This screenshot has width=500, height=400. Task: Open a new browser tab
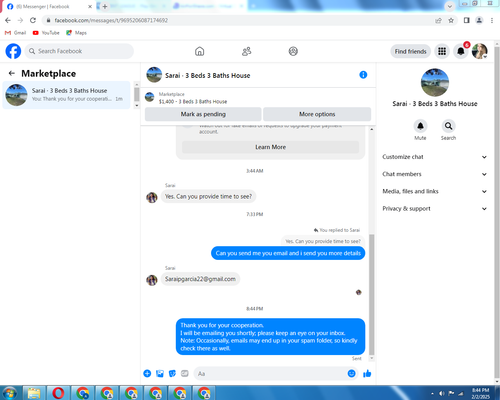tap(105, 6)
